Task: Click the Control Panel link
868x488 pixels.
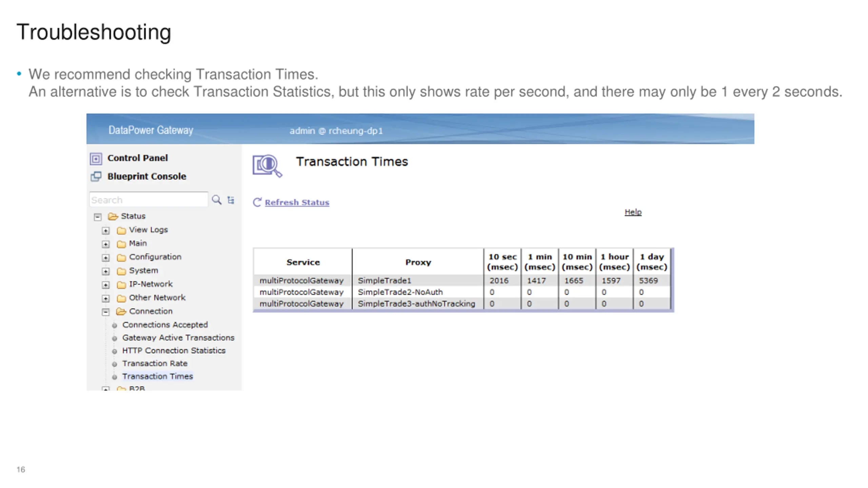Action: 138,158
